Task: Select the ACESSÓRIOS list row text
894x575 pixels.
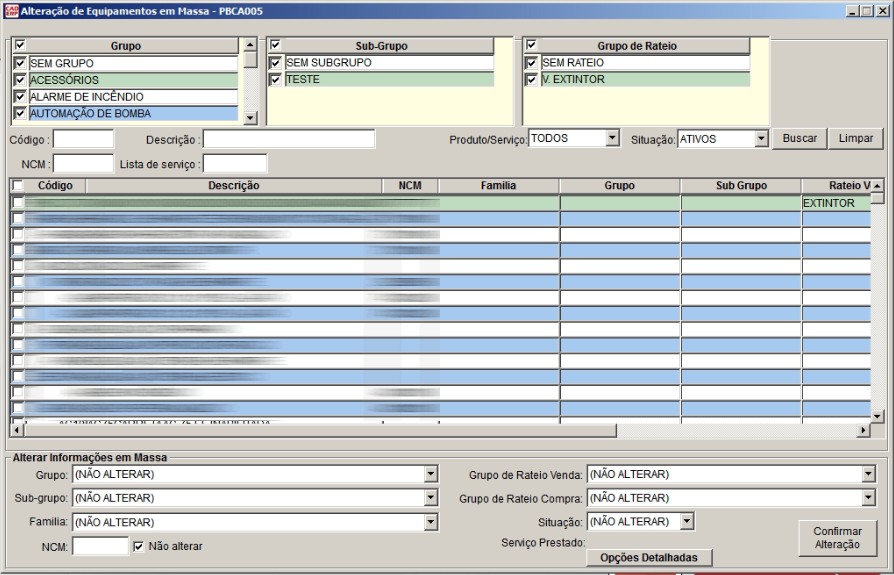Action: point(64,80)
